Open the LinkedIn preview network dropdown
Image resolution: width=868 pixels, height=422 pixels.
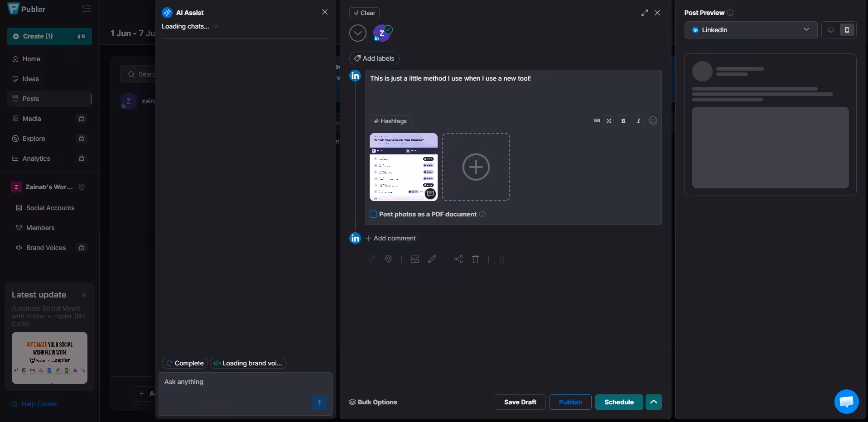(x=751, y=30)
